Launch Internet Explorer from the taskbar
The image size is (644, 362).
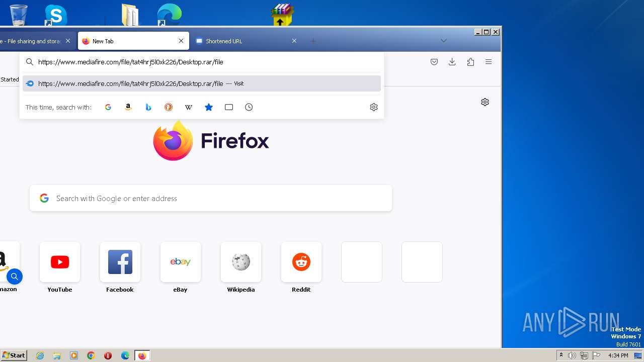(40, 355)
